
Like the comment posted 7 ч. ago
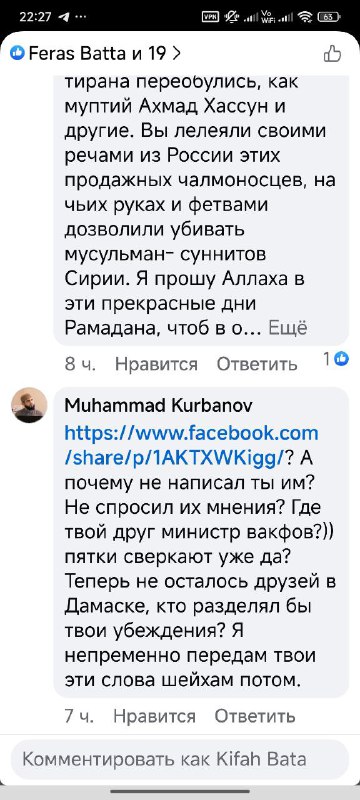155,716
